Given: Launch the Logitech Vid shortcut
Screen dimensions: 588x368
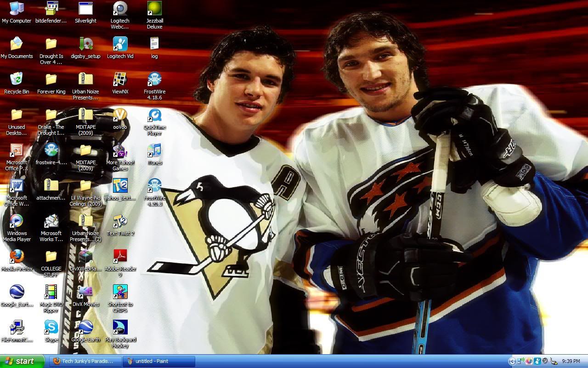Looking at the screenshot, I should click(x=120, y=48).
